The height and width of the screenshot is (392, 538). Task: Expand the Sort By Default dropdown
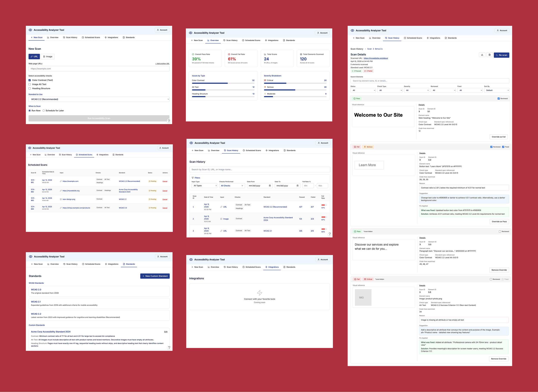[496, 90]
